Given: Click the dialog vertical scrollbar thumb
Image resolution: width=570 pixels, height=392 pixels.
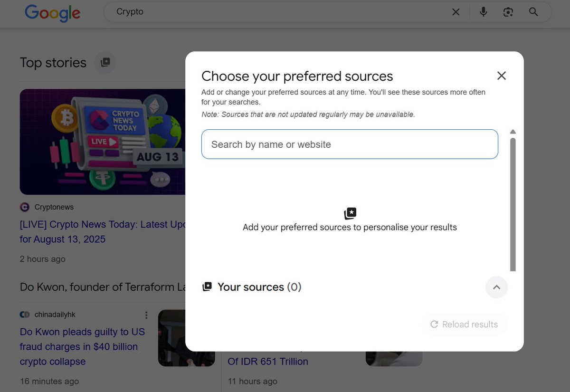Looking at the screenshot, I should click(513, 204).
